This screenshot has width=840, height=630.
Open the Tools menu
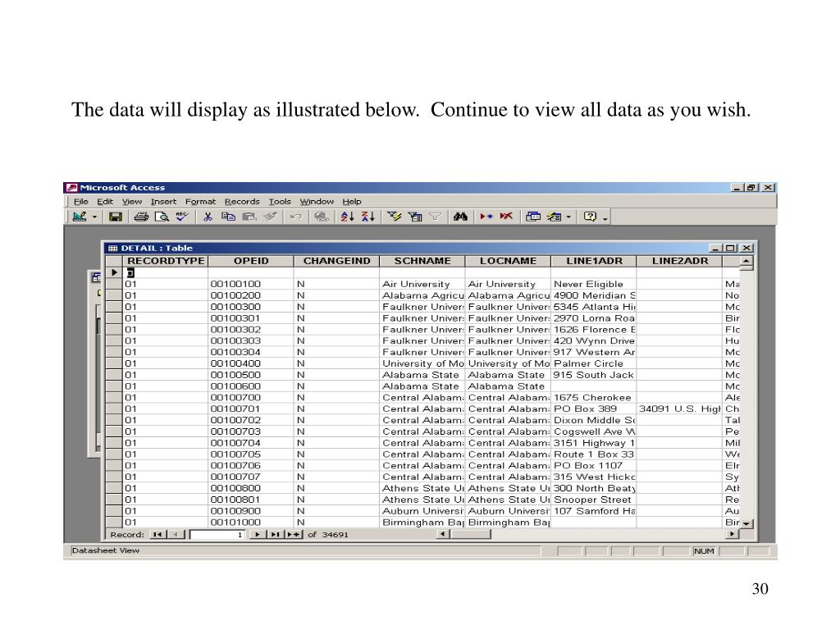point(280,202)
